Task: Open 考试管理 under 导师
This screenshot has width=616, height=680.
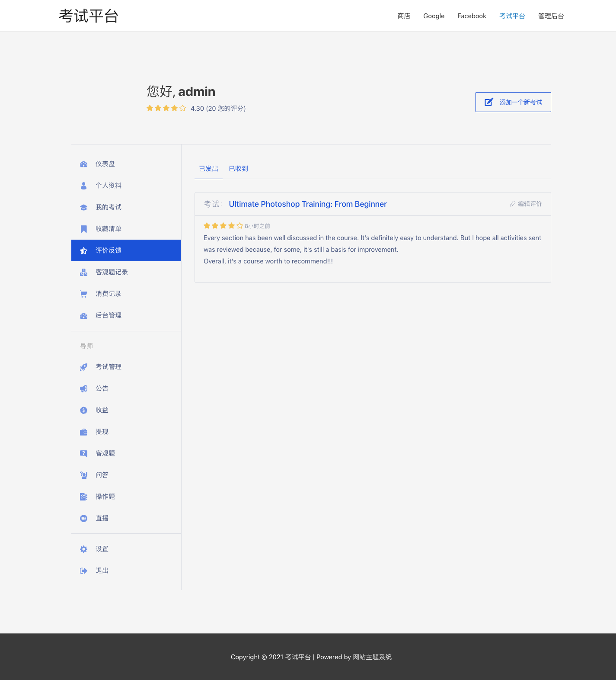Action: [x=126, y=367]
